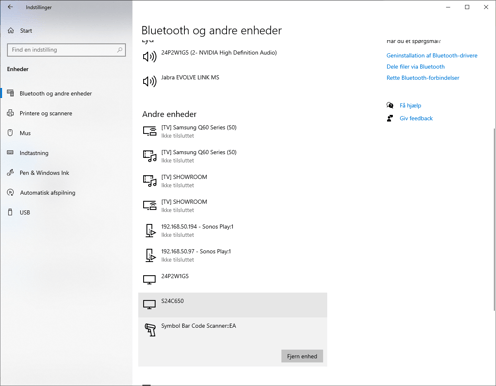Focus the Find en indstilling search field

[66, 50]
